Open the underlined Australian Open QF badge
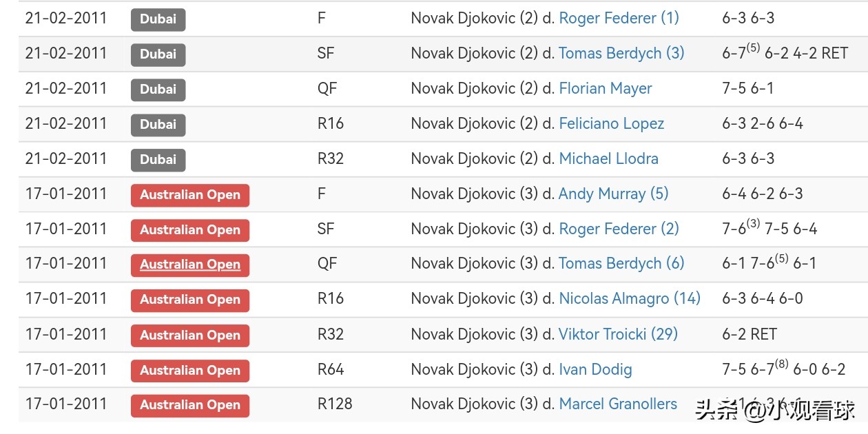Image resolution: width=868 pixels, height=434 pixels. pos(190,265)
